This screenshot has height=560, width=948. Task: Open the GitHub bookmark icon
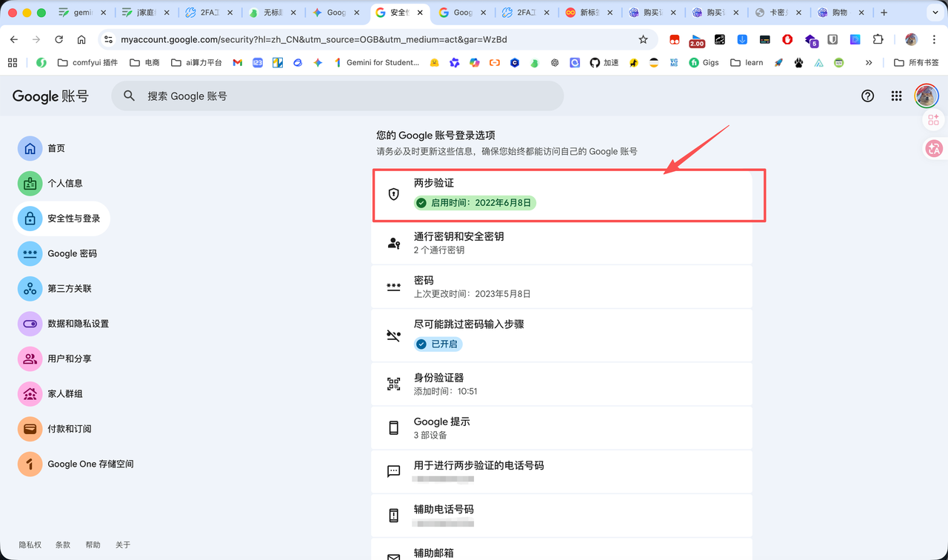(x=594, y=63)
